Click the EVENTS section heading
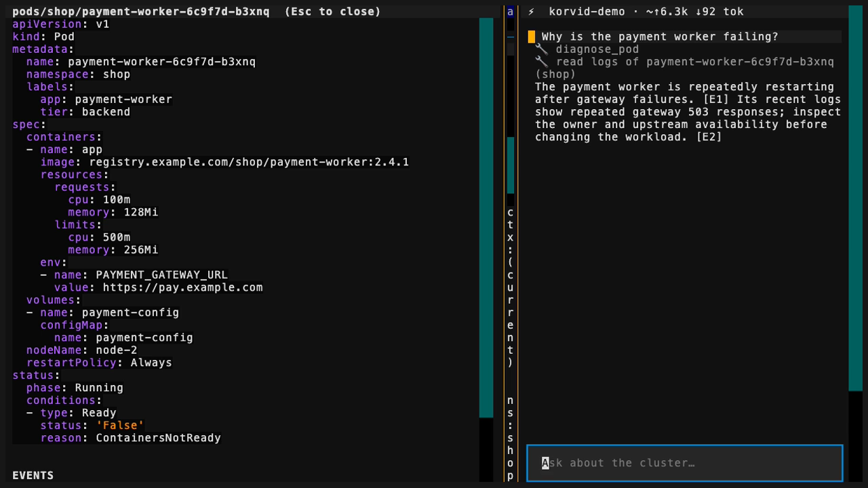The image size is (868, 488). pyautogui.click(x=33, y=475)
